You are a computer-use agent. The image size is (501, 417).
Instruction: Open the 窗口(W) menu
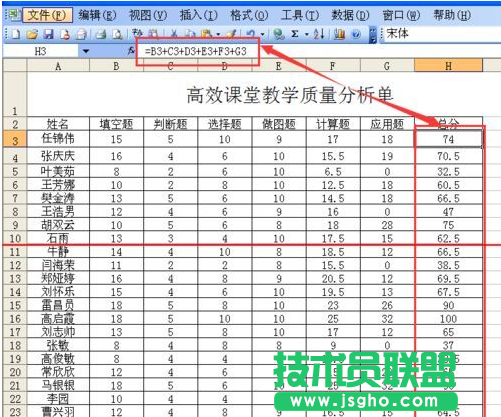pyautogui.click(x=401, y=15)
